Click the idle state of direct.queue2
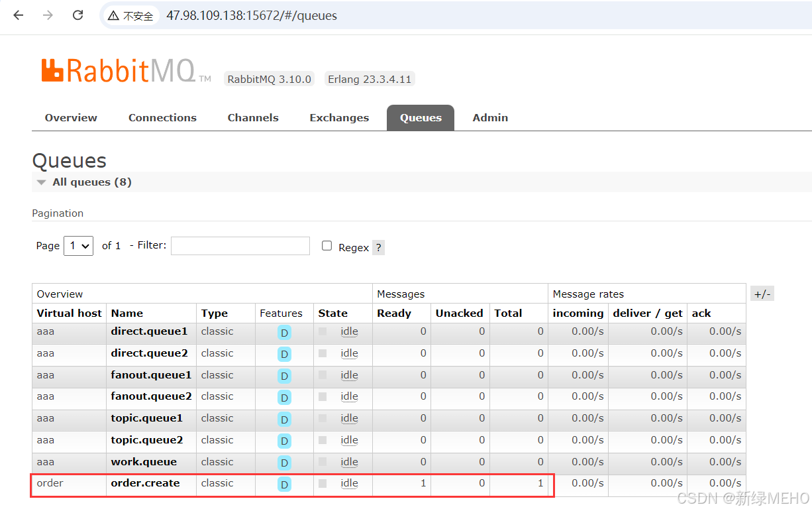This screenshot has height=511, width=812. tap(349, 353)
